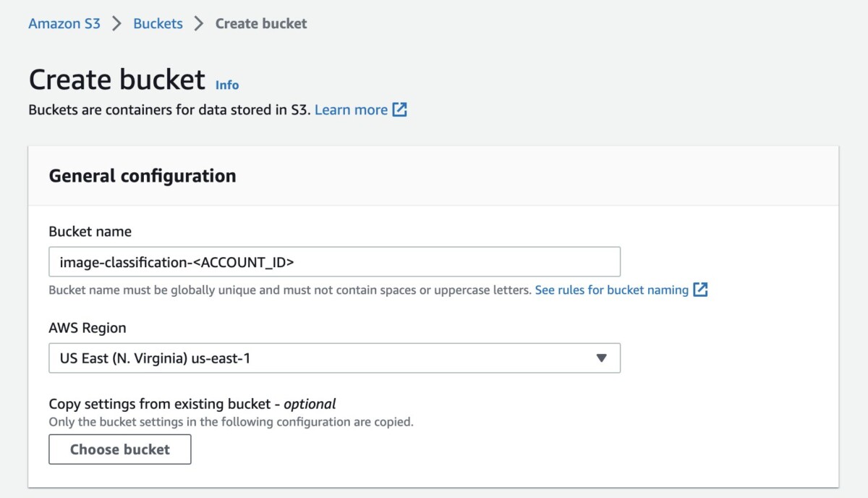
Task: Click the first breadcrumb chevron after Amazon S3
Action: click(x=117, y=24)
